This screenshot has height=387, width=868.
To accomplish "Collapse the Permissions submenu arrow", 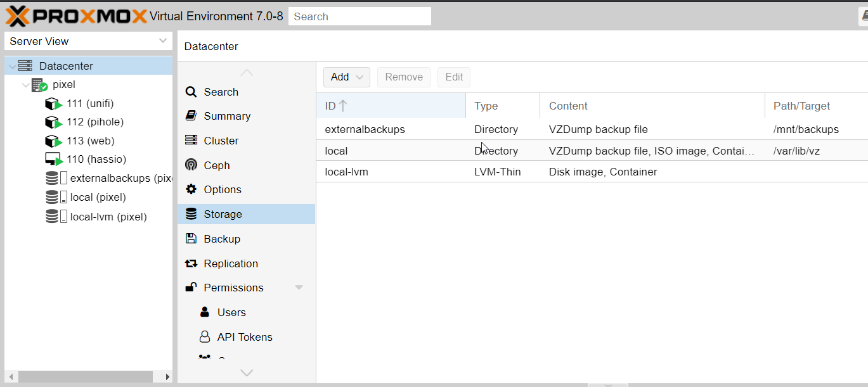I will coord(299,288).
